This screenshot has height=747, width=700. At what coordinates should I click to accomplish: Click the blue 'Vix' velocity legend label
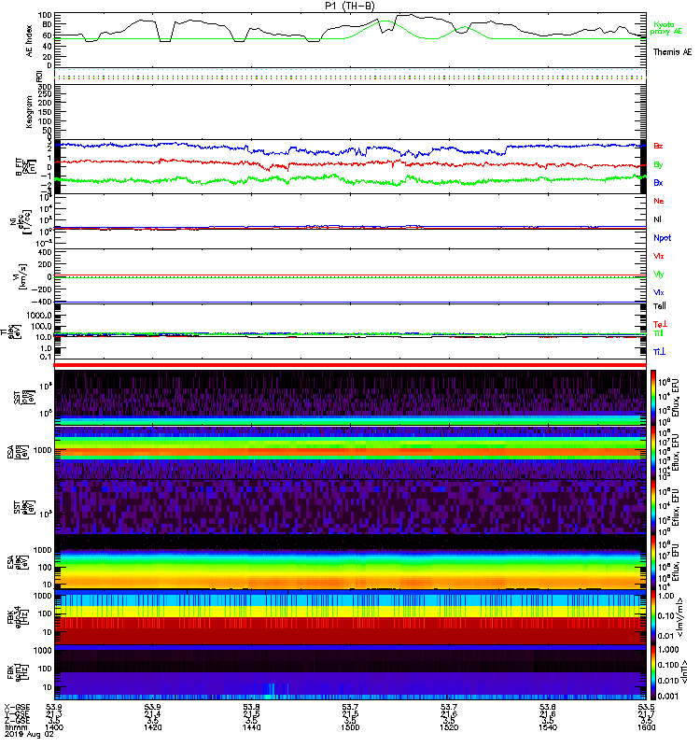click(659, 292)
